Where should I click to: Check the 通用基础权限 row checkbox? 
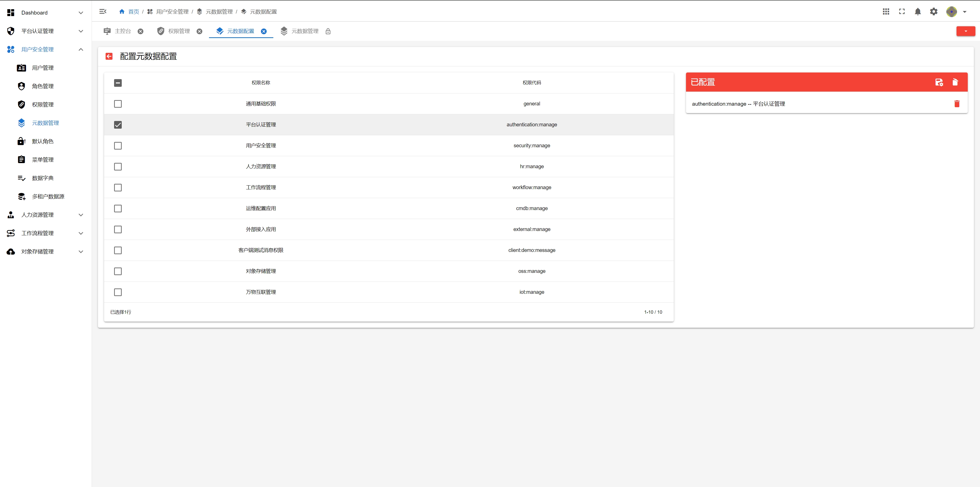point(118,104)
